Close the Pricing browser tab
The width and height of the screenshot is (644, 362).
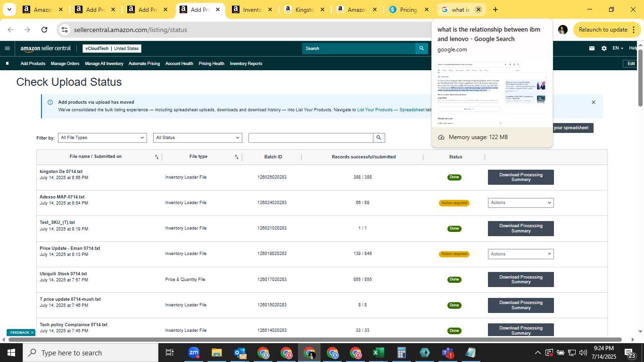click(426, 9)
